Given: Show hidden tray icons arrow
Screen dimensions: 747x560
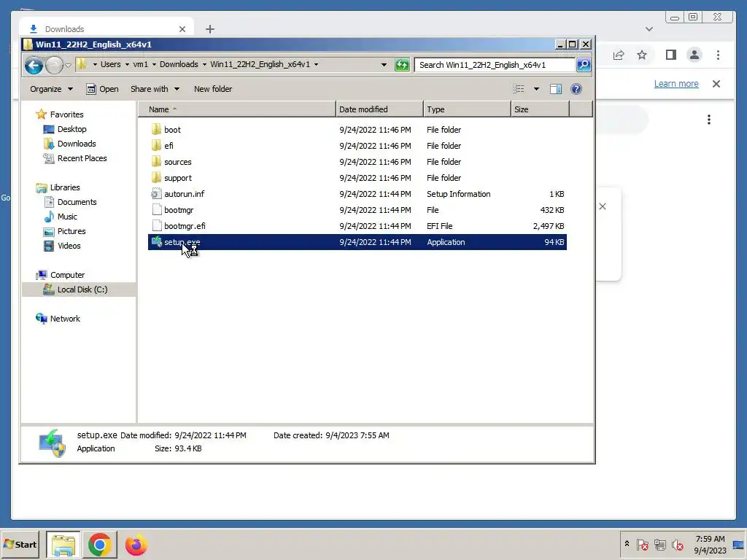Looking at the screenshot, I should coord(627,543).
